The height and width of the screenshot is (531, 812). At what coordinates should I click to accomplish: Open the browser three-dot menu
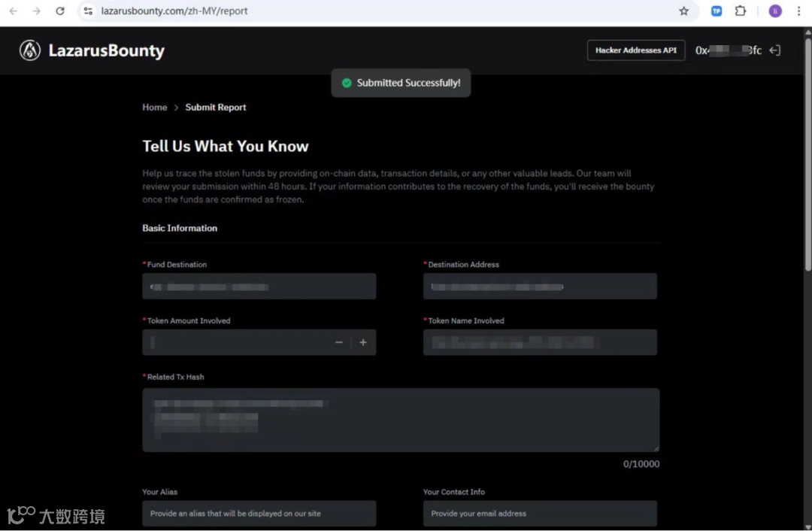pyautogui.click(x=798, y=11)
